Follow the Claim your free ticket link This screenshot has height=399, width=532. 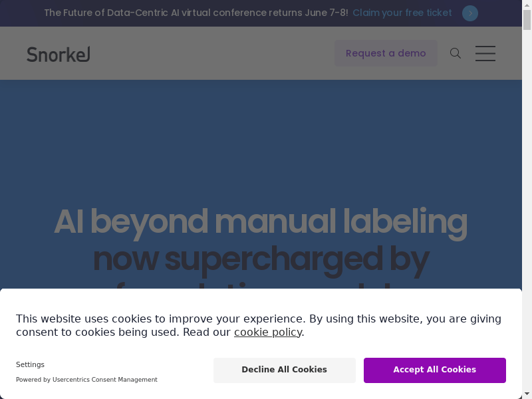point(402,13)
